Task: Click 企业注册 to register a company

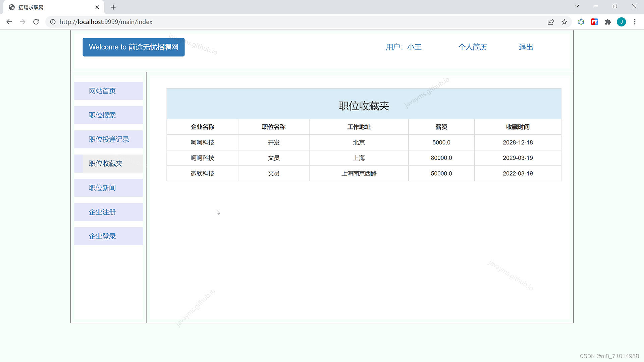Action: 102,212
